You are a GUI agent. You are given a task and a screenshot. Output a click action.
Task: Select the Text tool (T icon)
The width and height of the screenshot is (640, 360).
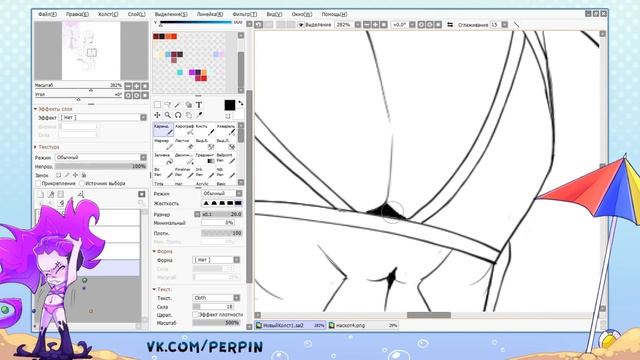click(199, 105)
